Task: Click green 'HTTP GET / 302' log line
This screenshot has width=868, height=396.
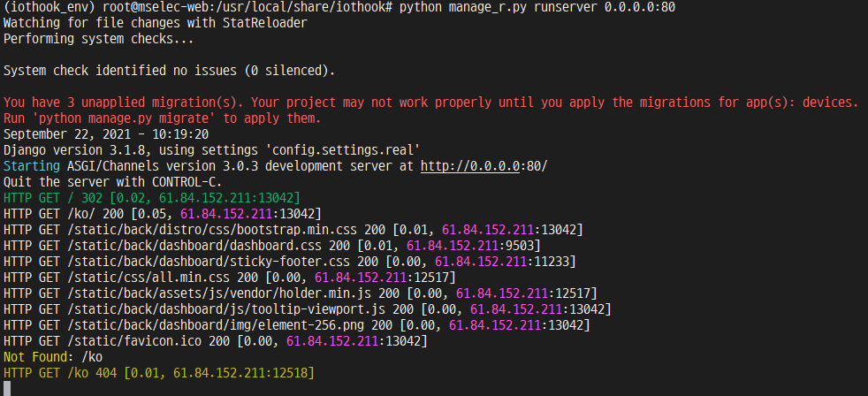Action: point(152,198)
